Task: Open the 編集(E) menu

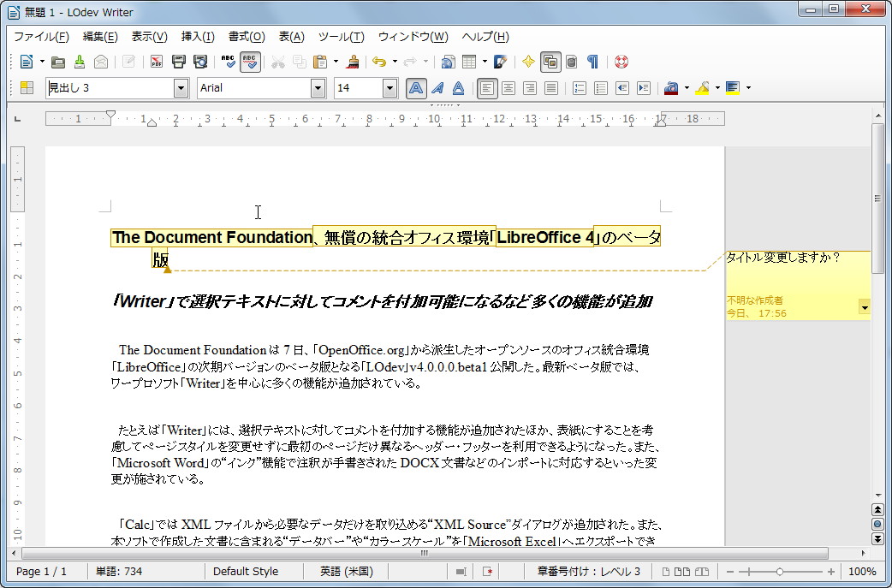Action: 100,37
